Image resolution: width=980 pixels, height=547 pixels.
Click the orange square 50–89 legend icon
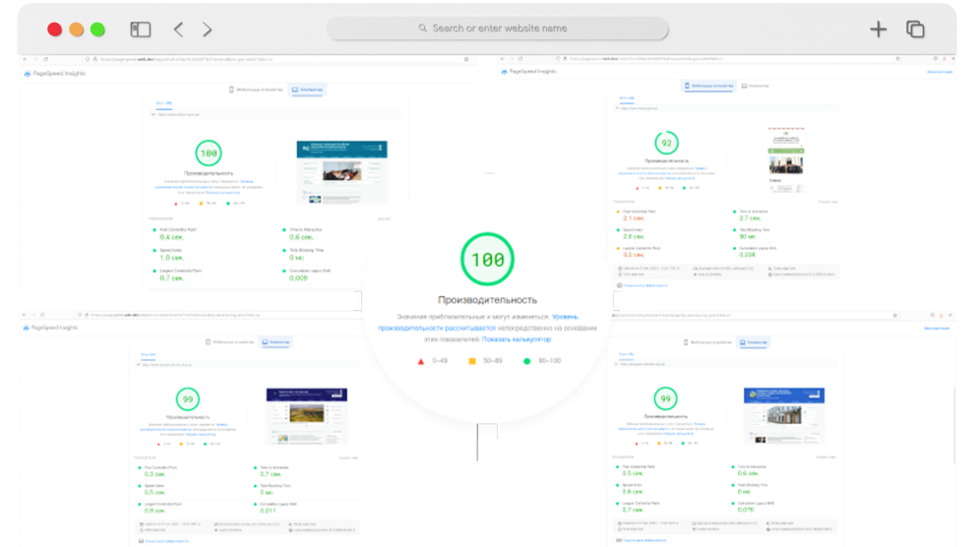471,361
